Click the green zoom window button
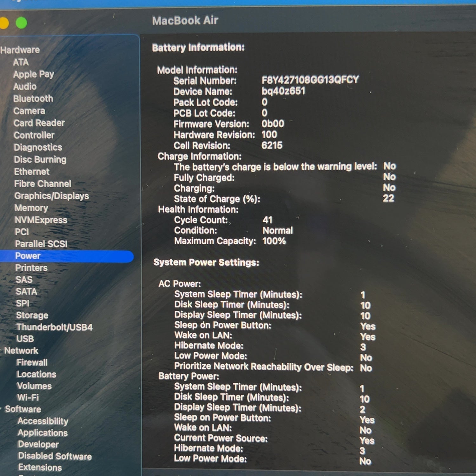The image size is (476, 476). 21,23
